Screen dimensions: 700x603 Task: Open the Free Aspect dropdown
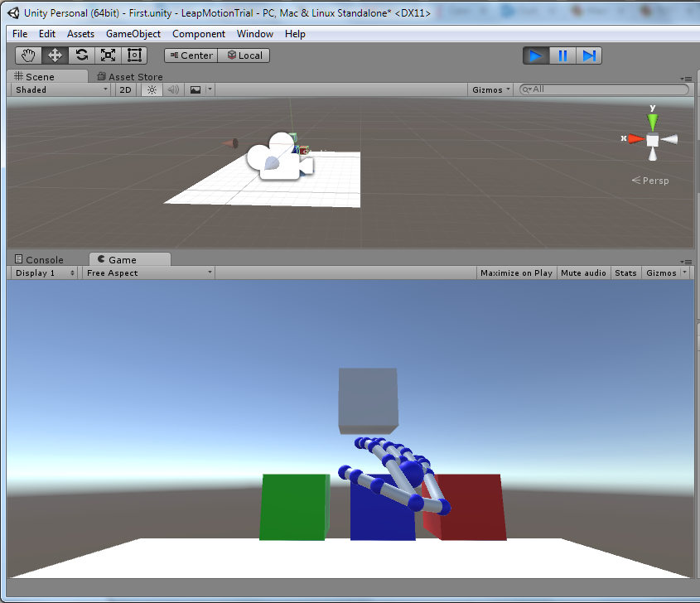[x=149, y=273]
